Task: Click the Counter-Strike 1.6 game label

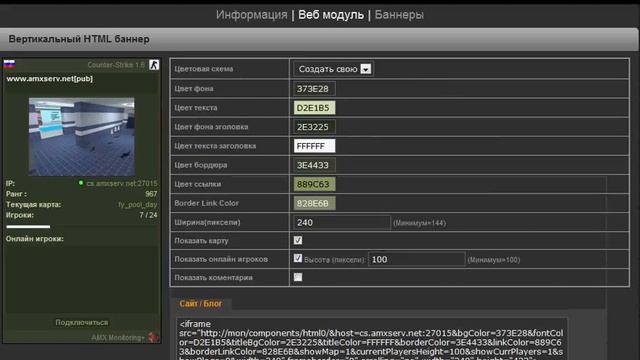Action: [x=116, y=65]
